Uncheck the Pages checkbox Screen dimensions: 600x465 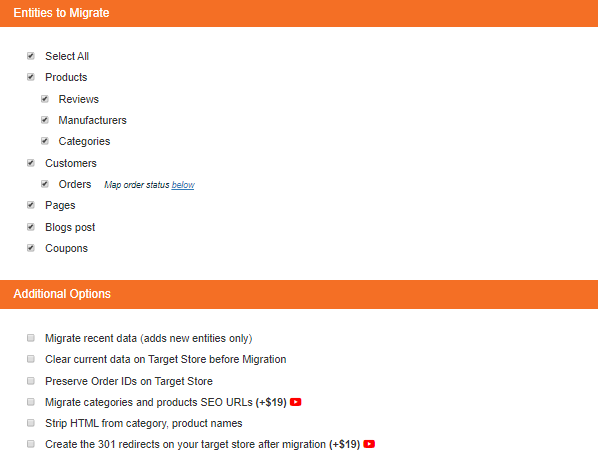(x=31, y=205)
